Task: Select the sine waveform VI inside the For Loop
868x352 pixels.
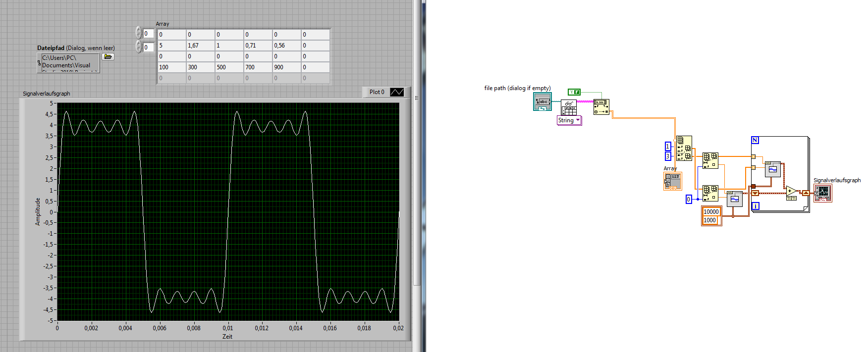Action: pyautogui.click(x=773, y=169)
